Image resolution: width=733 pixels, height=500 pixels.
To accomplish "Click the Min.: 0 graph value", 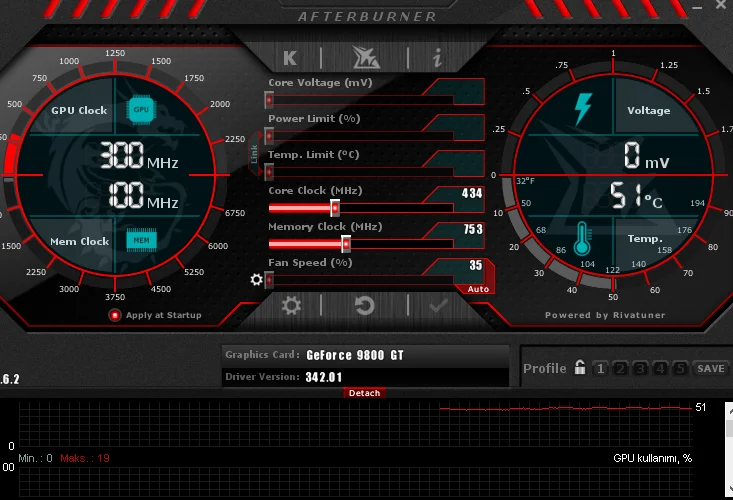I will click(x=35, y=458).
